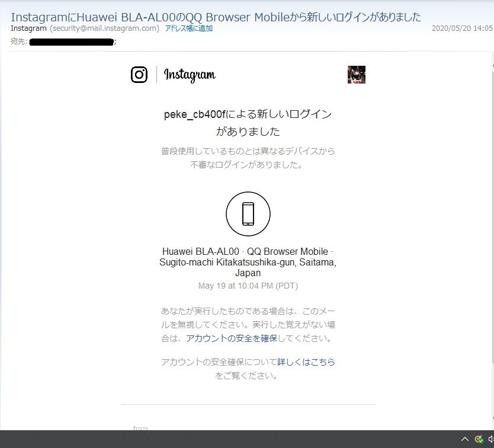Viewport: 494px width, 448px height.
Task: Click sender address security@mail.instagram.com
Action: point(105,28)
